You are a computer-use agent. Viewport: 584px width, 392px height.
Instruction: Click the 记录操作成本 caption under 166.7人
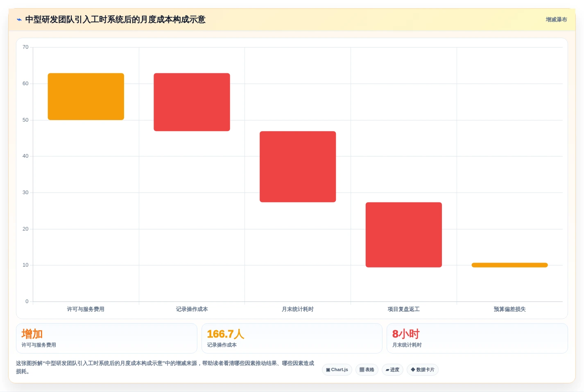pyautogui.click(x=222, y=345)
